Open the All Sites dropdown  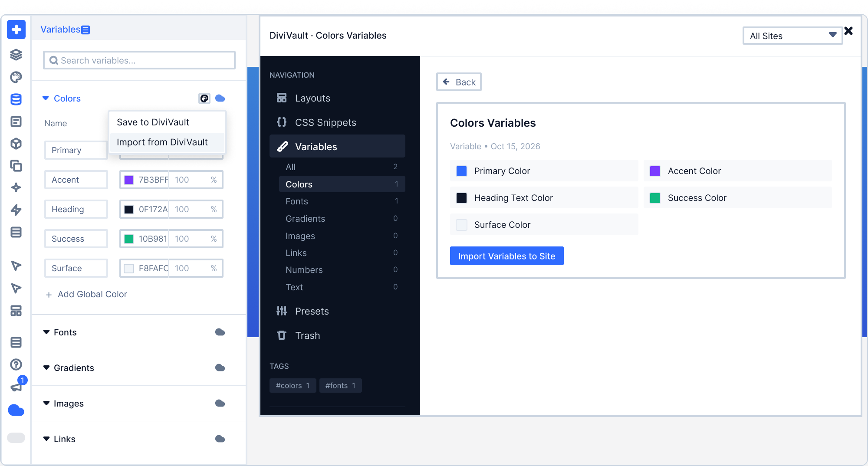pos(792,36)
